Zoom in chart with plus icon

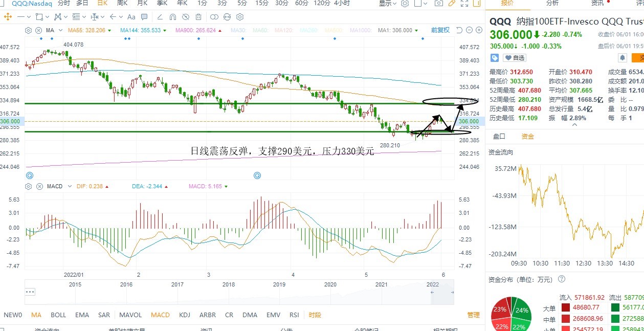479,30
